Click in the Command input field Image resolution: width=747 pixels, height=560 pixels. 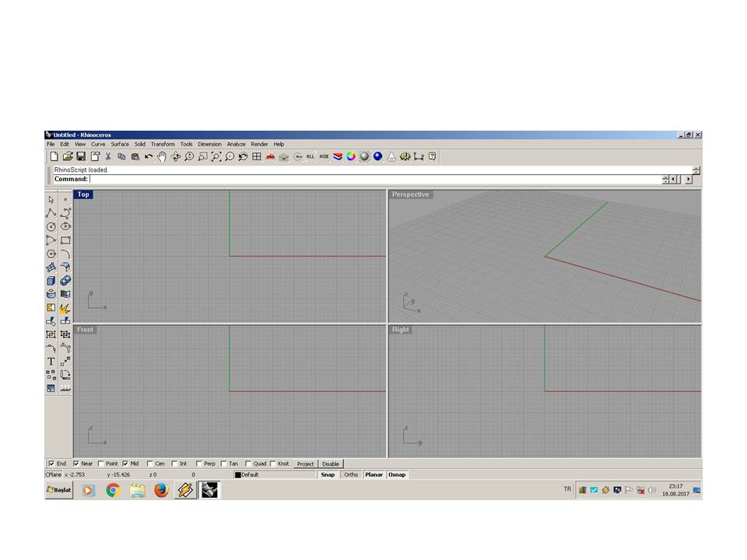point(375,179)
